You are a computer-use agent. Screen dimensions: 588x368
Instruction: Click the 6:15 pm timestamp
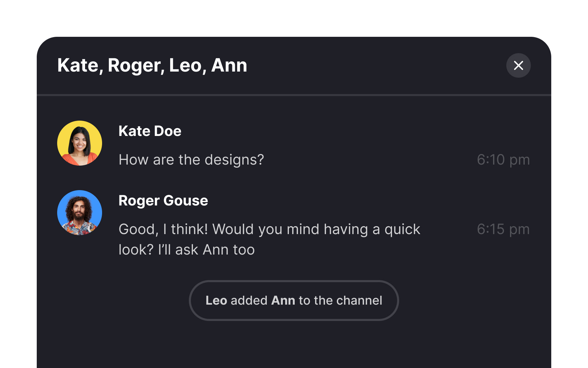504,229
